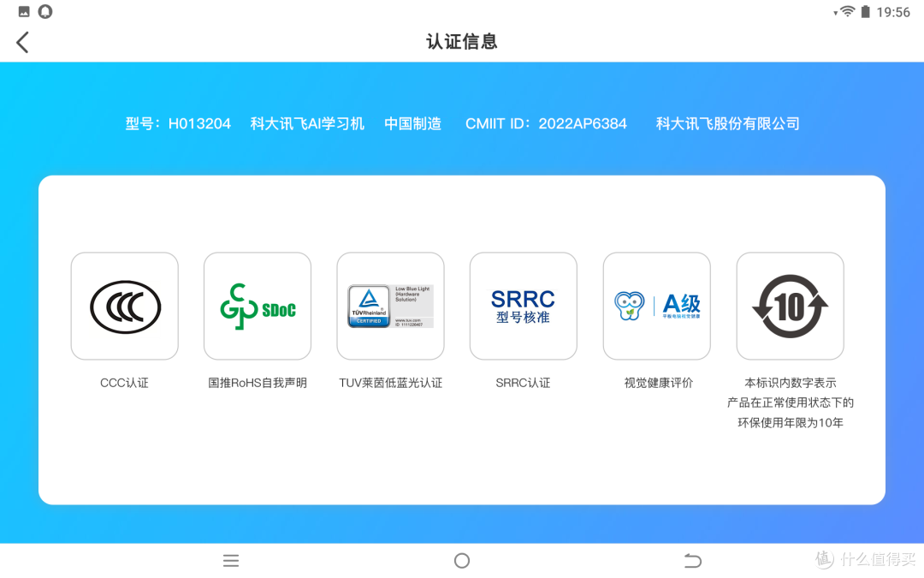
Task: Open the A级 visual health rating card
Action: [657, 306]
